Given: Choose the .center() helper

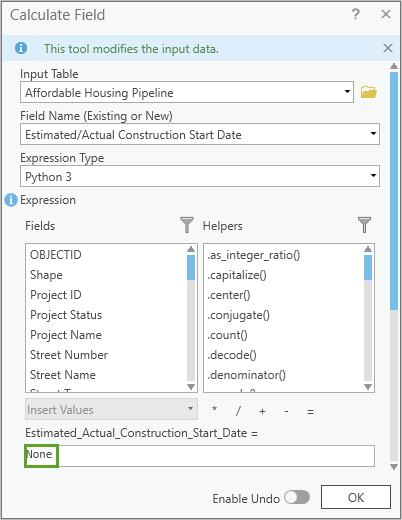Looking at the screenshot, I should [x=229, y=295].
